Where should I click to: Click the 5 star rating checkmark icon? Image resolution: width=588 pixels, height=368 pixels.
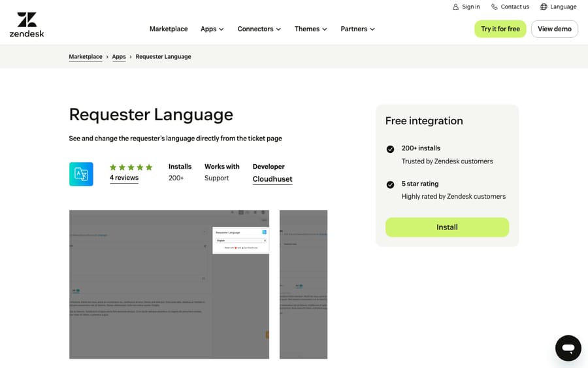(x=391, y=184)
